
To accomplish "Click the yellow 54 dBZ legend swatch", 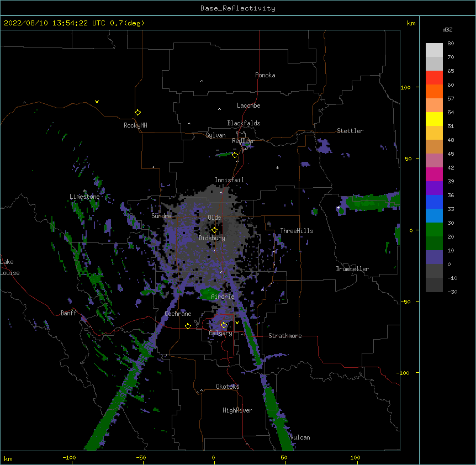I will [x=434, y=119].
